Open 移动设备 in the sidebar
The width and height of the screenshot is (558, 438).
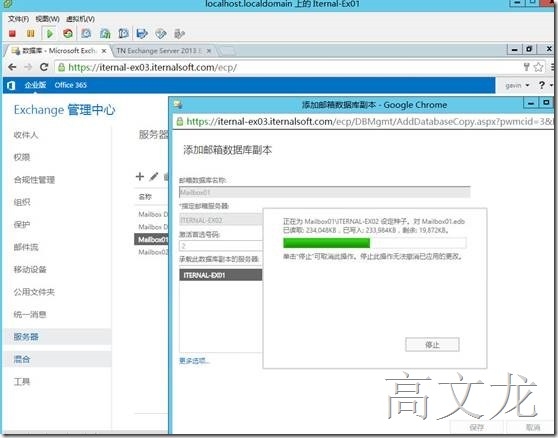click(x=30, y=269)
